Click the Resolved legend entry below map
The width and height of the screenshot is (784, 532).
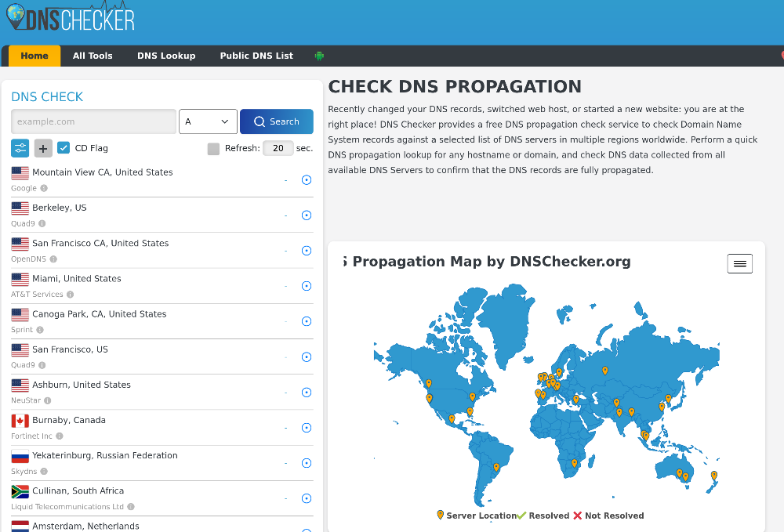click(543, 516)
